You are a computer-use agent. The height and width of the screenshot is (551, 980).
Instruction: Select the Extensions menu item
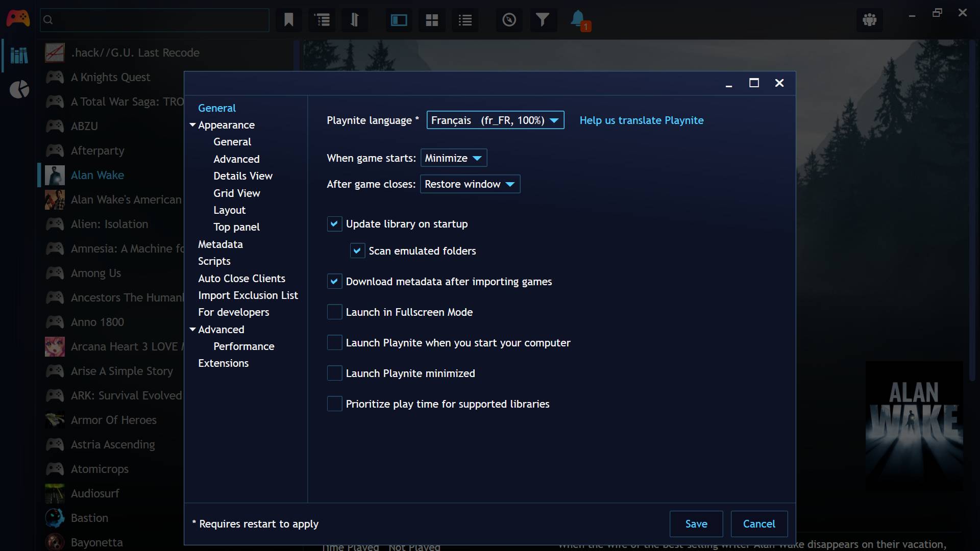pyautogui.click(x=224, y=363)
